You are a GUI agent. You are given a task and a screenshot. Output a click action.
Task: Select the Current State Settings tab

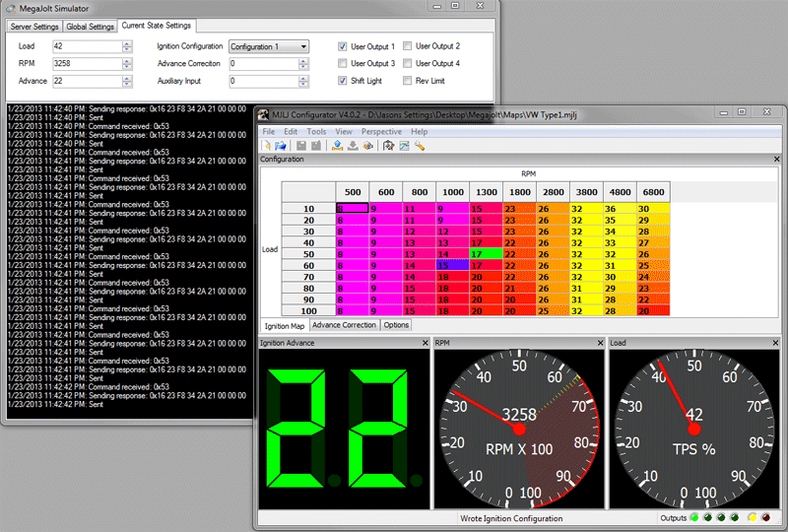157,26
